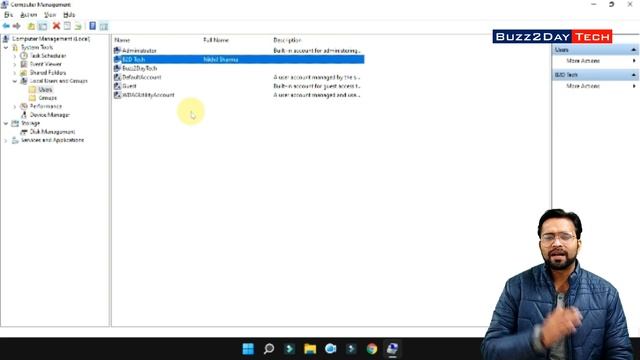Open Properties from the toolbar icon
Image resolution: width=640 pixels, height=360 pixels.
click(67, 26)
